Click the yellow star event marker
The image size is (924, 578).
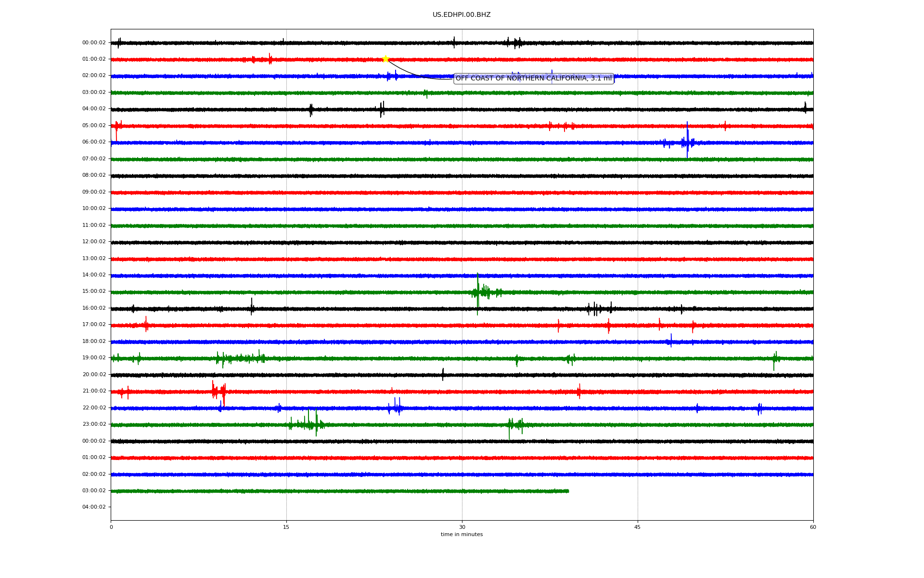pyautogui.click(x=385, y=59)
